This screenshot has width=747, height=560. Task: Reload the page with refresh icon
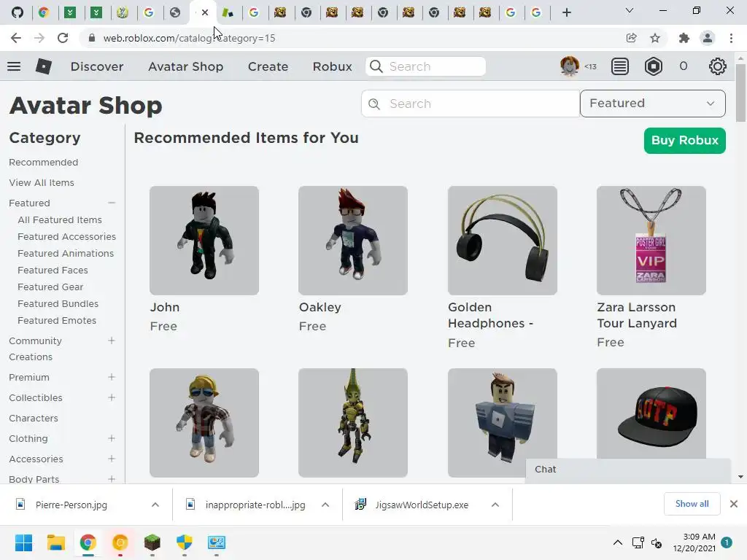click(x=63, y=38)
